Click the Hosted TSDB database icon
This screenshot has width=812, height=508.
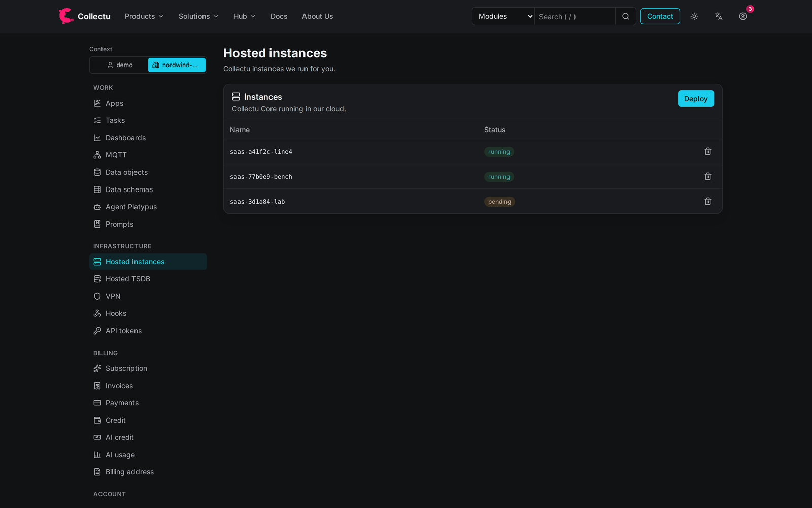click(97, 279)
